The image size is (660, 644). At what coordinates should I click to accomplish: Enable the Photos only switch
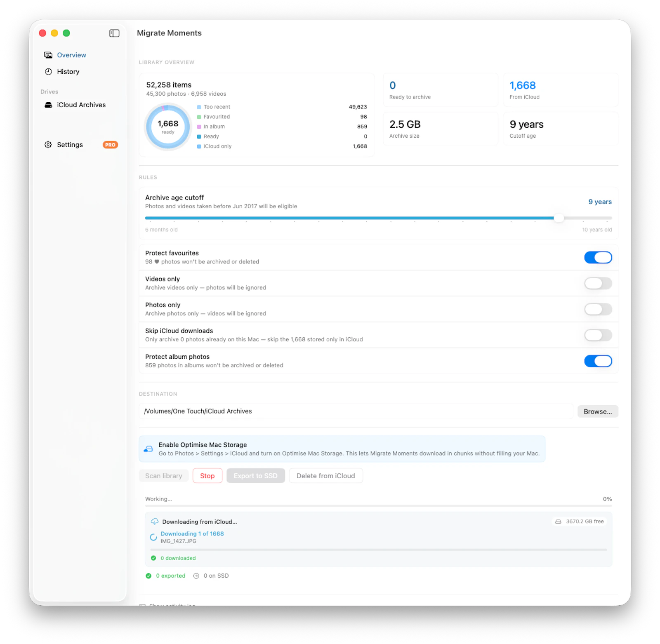(598, 310)
